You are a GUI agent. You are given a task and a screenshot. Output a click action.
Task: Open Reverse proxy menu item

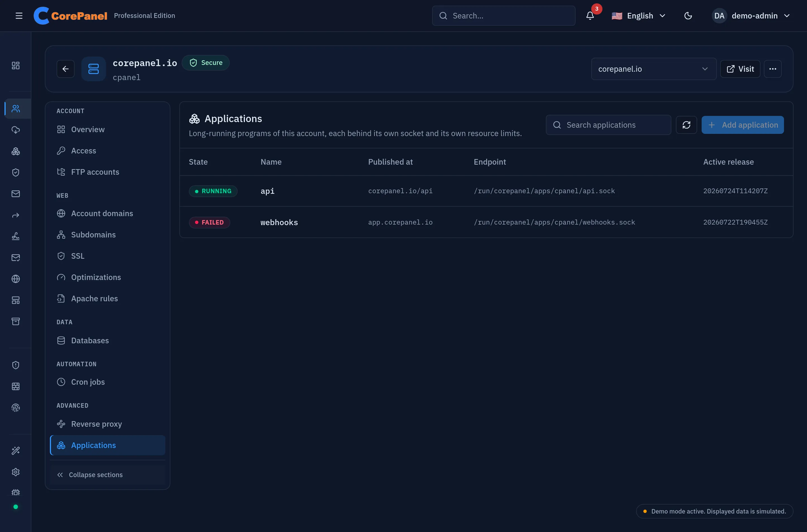coord(107,424)
